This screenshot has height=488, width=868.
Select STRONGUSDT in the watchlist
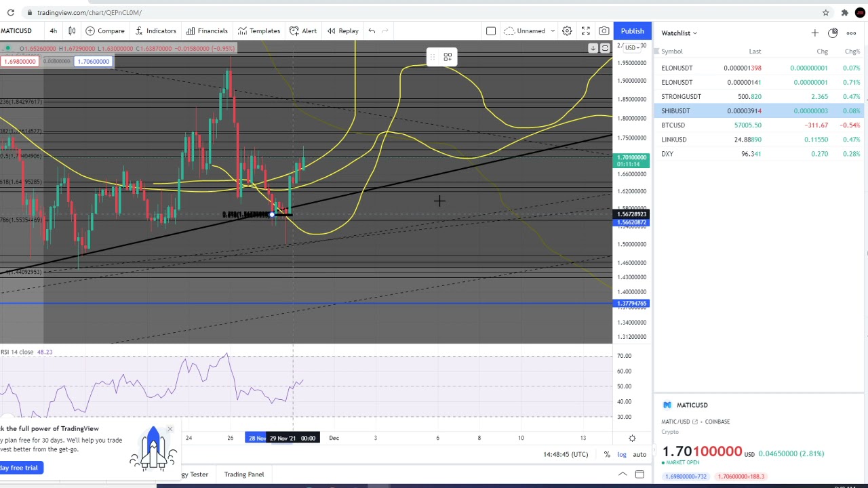[760, 96]
